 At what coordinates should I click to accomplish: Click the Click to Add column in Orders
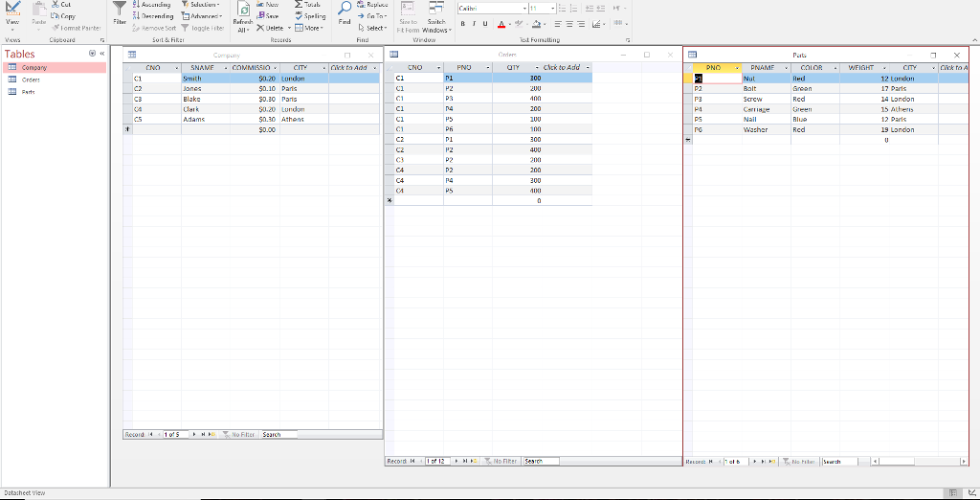[567, 68]
